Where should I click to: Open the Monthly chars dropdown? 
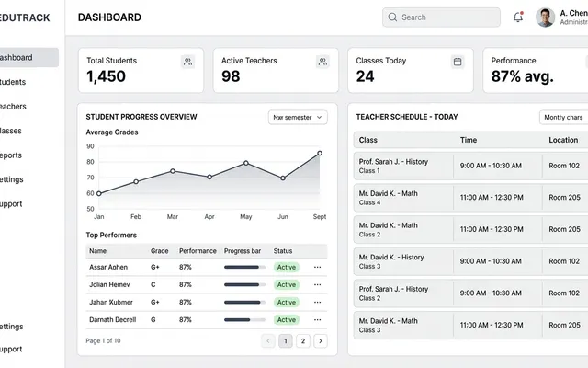coord(563,117)
